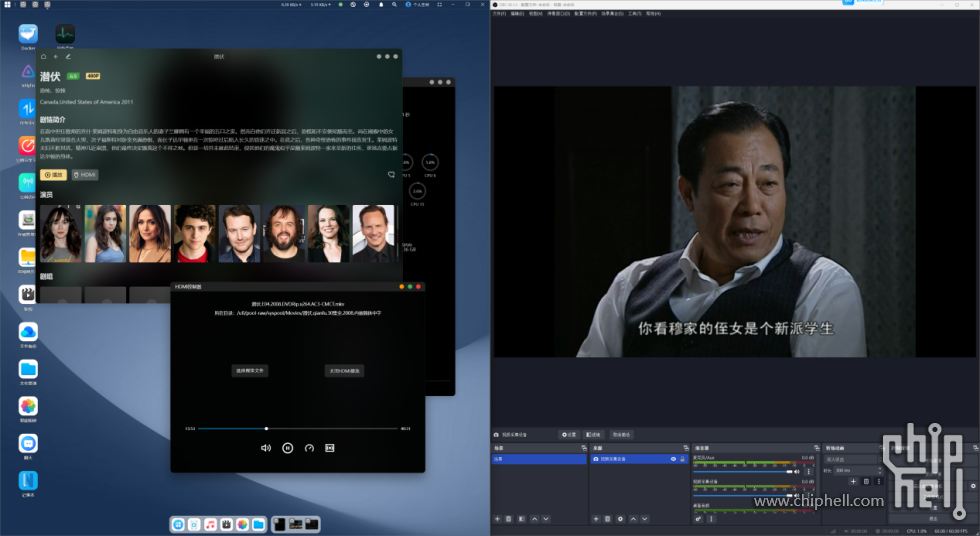
Task: Click the capture device volume slider in mixer
Action: tap(742, 495)
